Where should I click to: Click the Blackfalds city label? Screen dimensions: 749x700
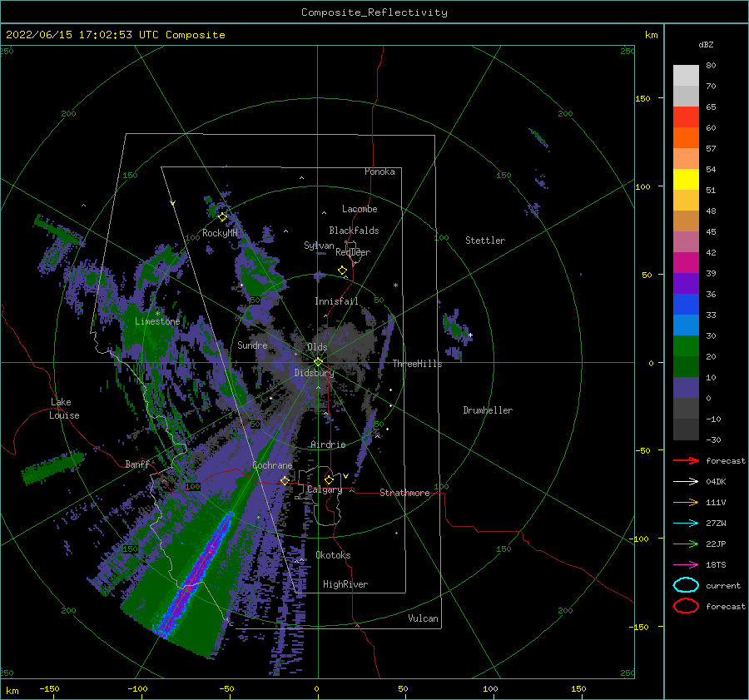point(354,231)
